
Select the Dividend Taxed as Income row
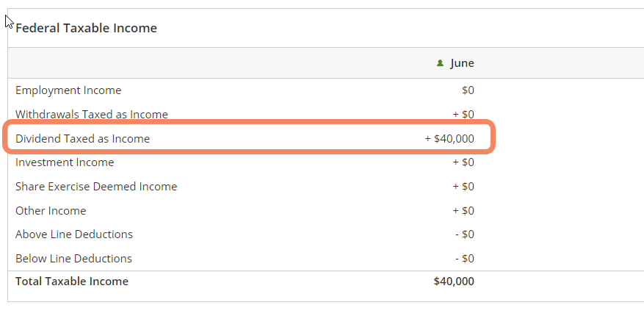click(249, 137)
